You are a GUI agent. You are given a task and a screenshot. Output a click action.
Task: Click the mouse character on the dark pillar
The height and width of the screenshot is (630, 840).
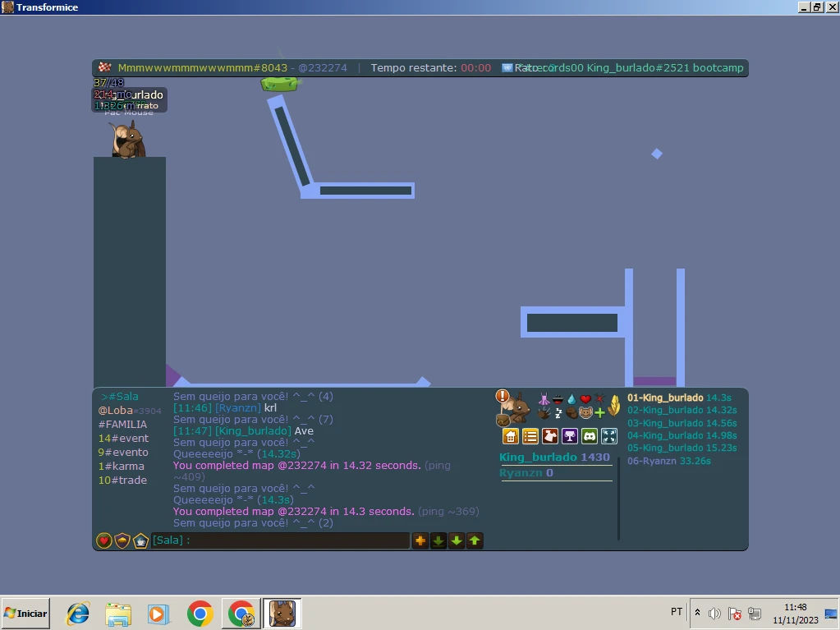pos(127,140)
